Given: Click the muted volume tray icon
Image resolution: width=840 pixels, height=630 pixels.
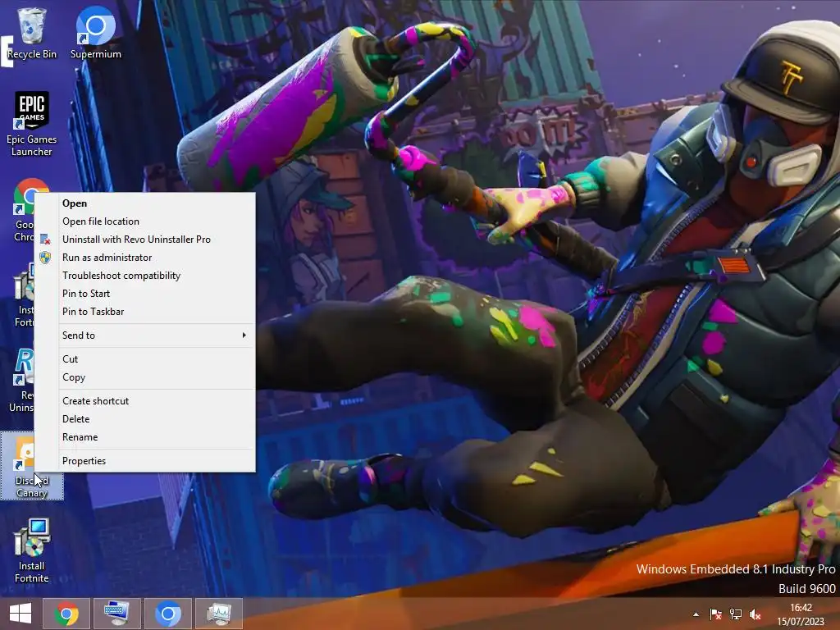Looking at the screenshot, I should click(756, 614).
